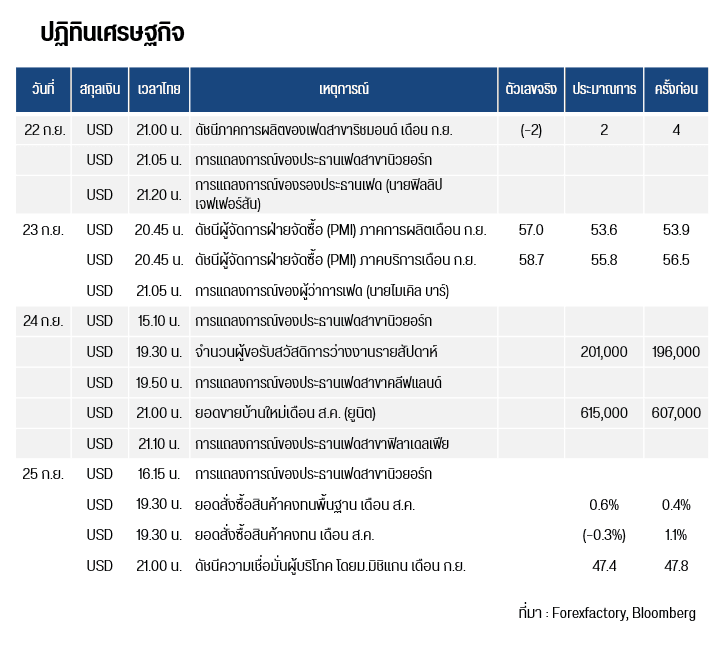The image size is (722, 647).
Task: Click the core durable goods orders event
Action: tap(305, 505)
